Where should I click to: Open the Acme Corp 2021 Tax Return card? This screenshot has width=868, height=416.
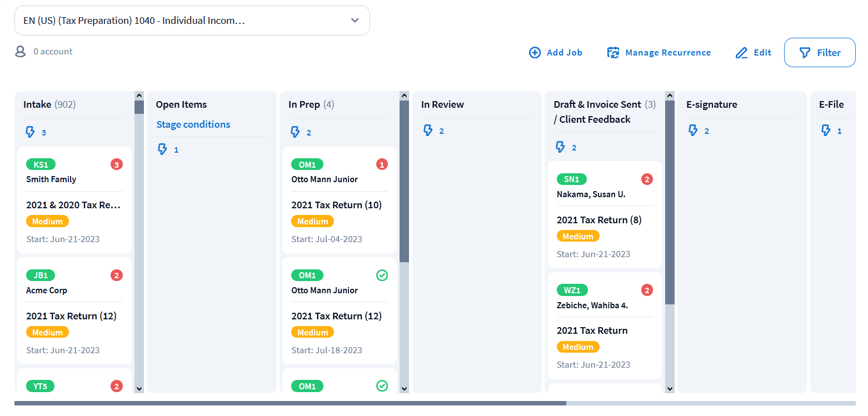[71, 316]
